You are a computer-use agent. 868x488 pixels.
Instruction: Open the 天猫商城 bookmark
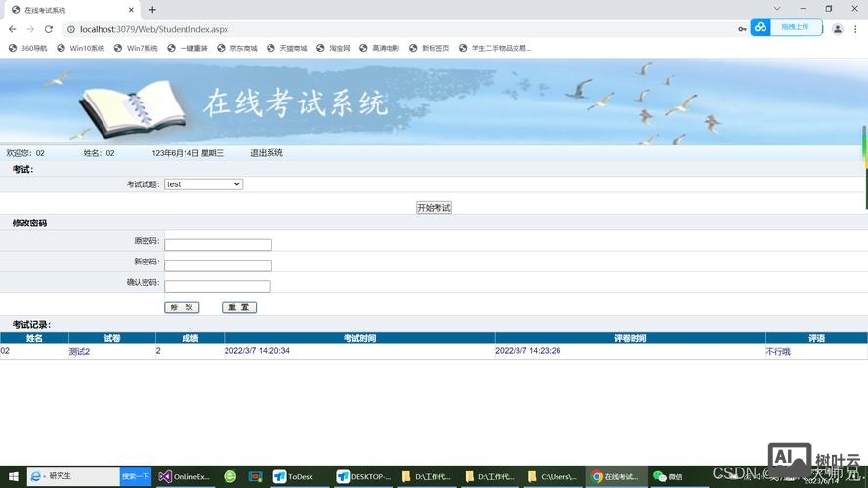[287, 48]
